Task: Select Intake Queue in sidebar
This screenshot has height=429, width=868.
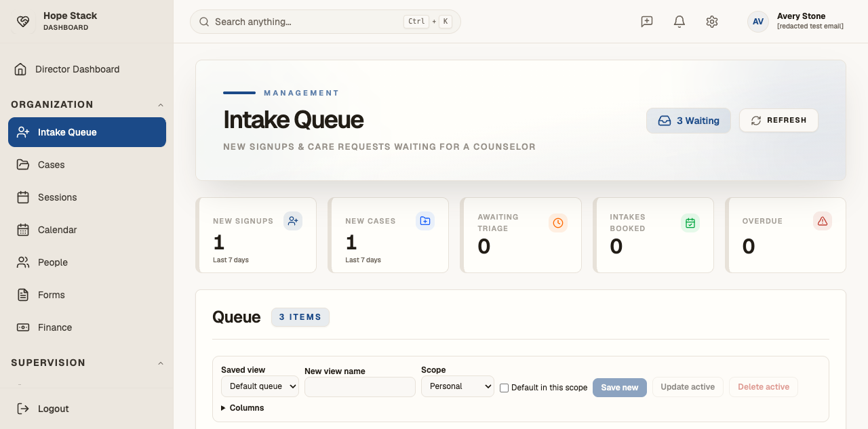Action: (x=87, y=132)
